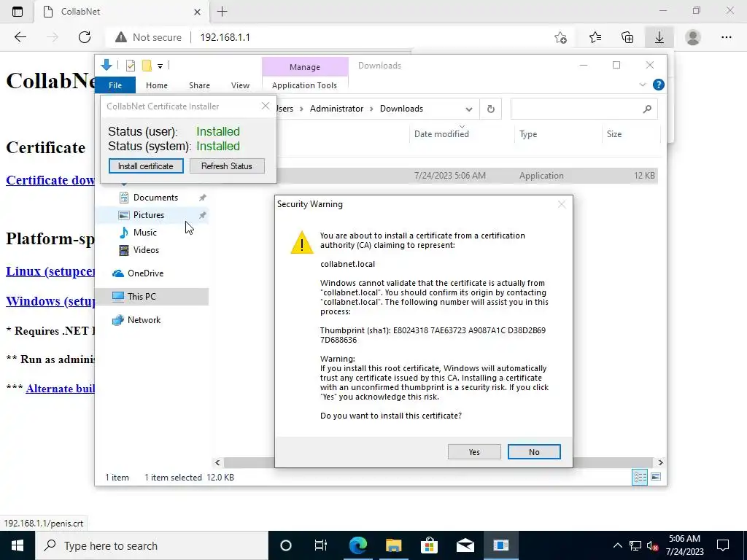This screenshot has width=747, height=560.
Task: Open Network in the navigation pane
Action: [x=144, y=320]
